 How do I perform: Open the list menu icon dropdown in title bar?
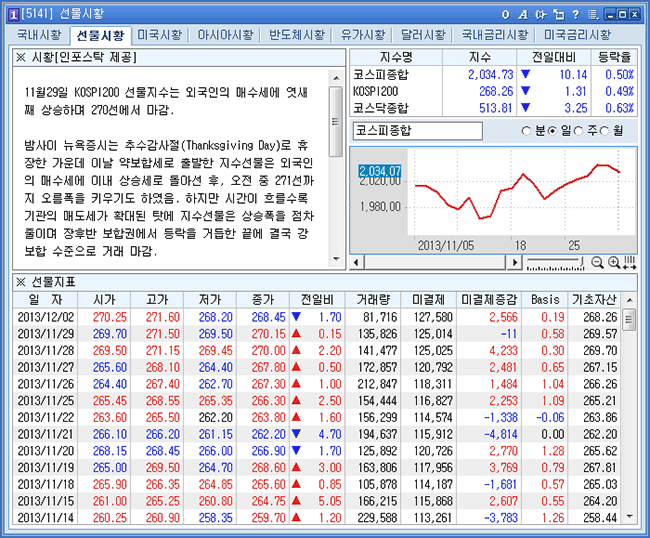tap(591, 14)
